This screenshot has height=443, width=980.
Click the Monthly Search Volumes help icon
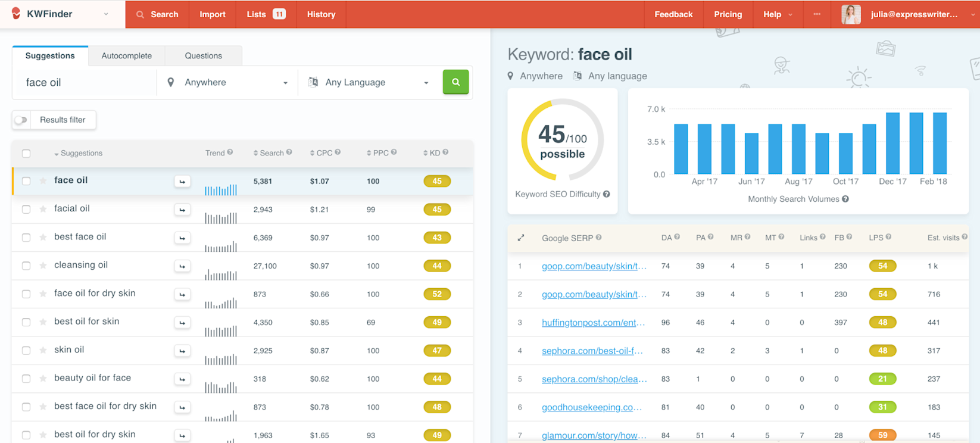coord(845,199)
